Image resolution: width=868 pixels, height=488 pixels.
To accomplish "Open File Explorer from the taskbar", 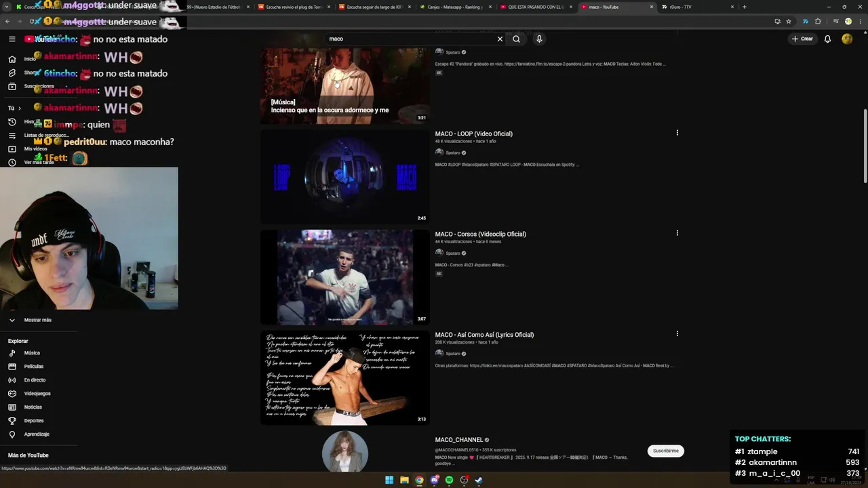I will coord(404,480).
